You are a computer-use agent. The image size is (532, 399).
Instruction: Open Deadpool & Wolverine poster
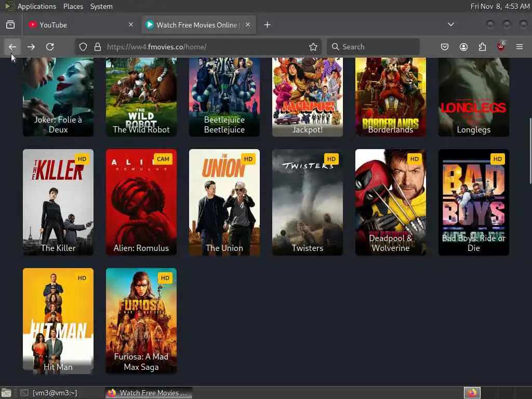click(391, 202)
